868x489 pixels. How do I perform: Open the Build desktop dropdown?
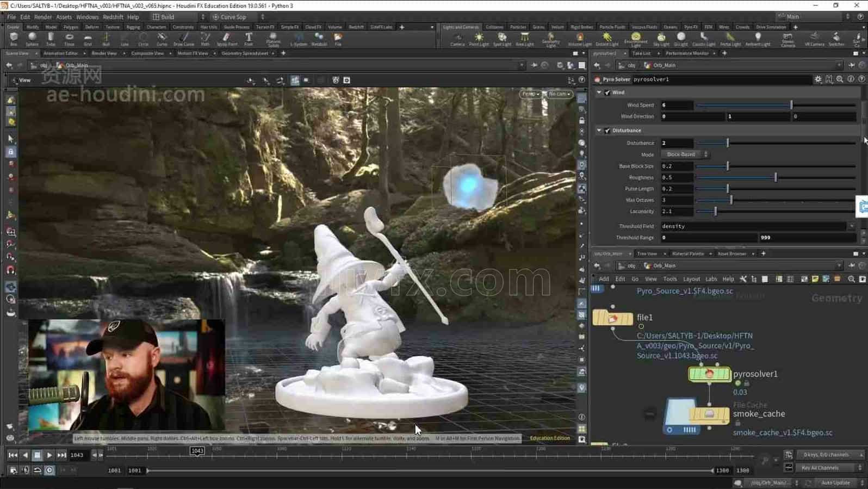point(178,17)
